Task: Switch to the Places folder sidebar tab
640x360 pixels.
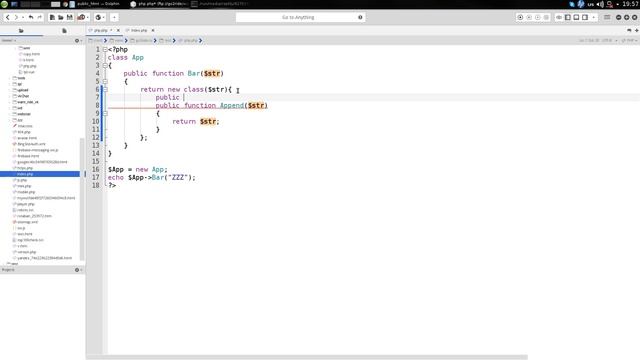Action: [21, 31]
